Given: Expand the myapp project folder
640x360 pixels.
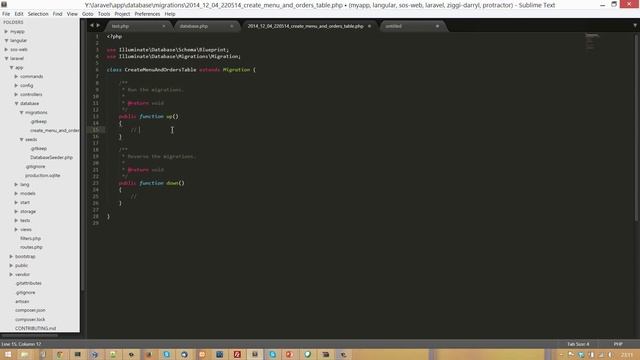Looking at the screenshot, I should click(6, 31).
